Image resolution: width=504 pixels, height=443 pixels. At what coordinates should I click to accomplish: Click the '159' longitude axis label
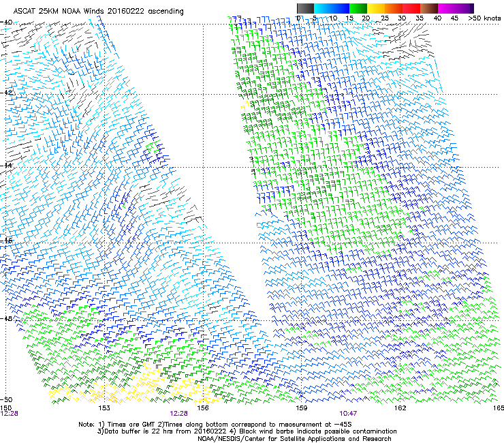301,408
